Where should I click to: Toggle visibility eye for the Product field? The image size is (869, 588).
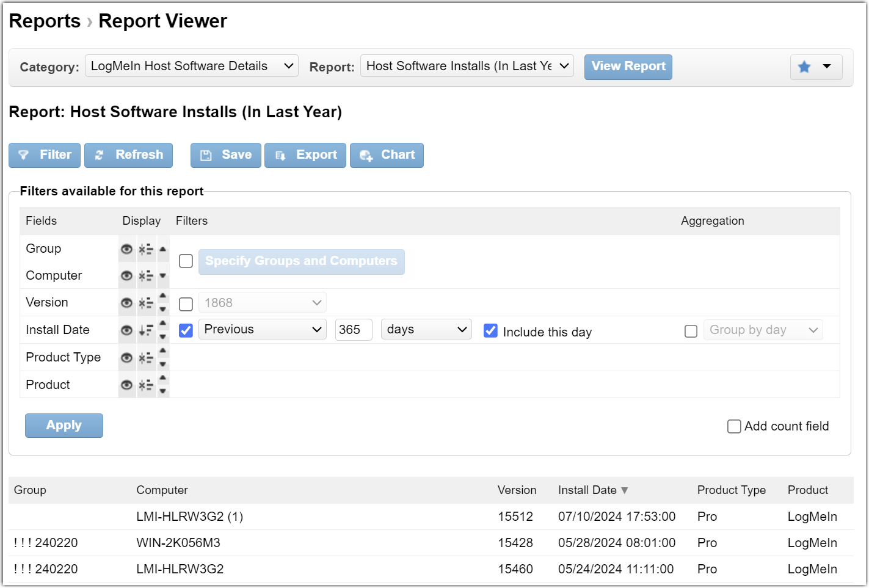click(x=126, y=385)
